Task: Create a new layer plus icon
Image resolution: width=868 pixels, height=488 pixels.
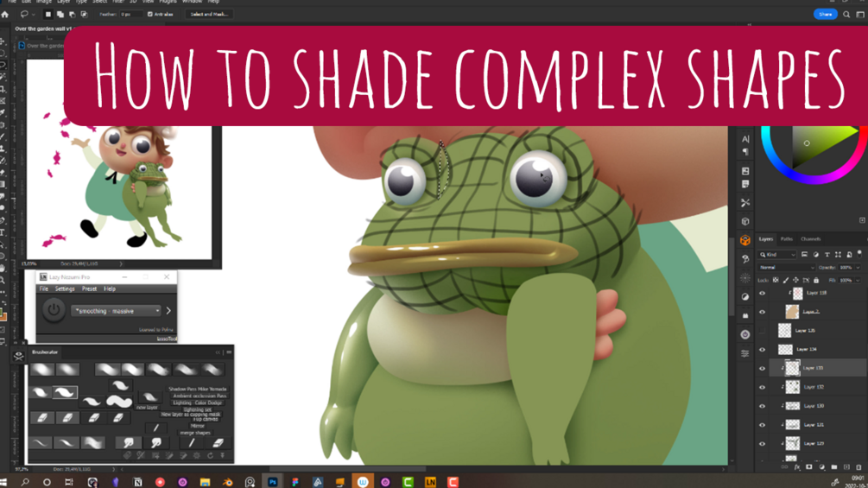Action: 846,467
